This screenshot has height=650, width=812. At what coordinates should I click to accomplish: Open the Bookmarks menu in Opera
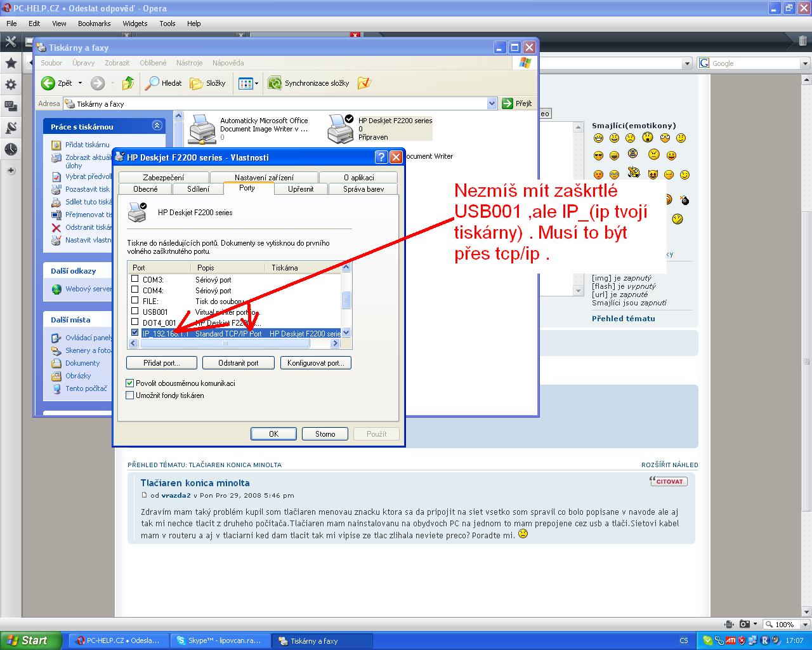94,23
